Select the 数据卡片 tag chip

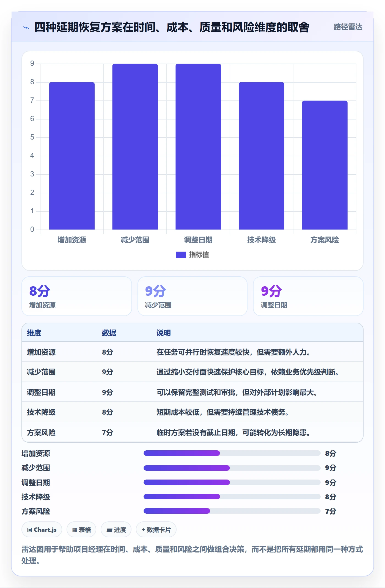coord(156,530)
